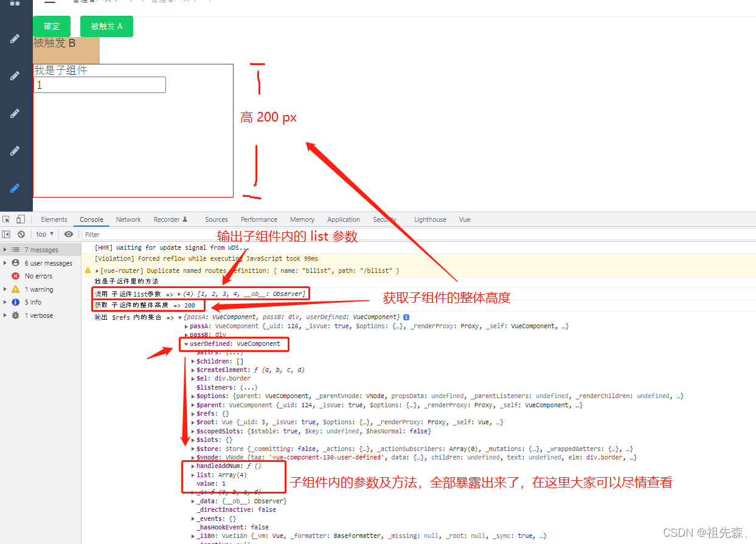Focus the child component input showing 1
The width and height of the screenshot is (756, 544).
[100, 84]
